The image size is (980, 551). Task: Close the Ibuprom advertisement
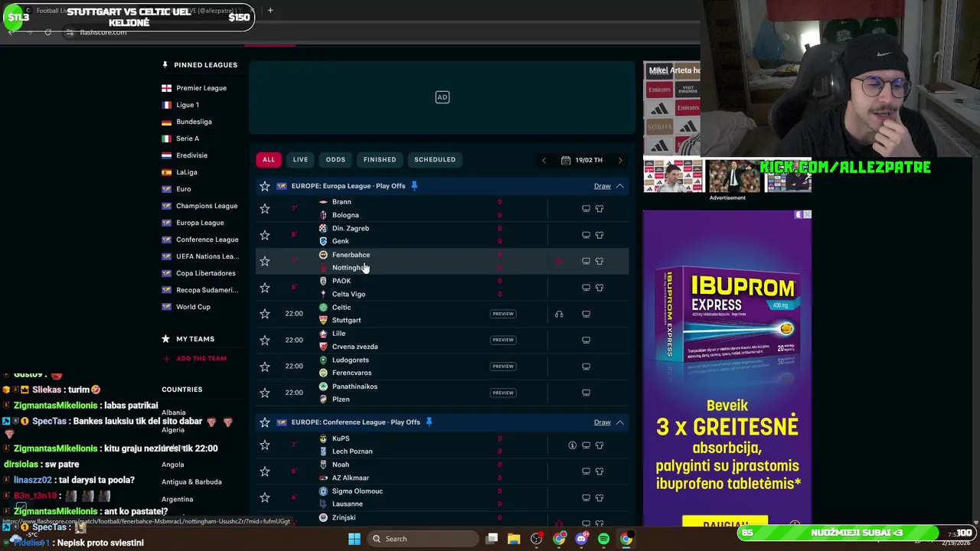807,215
